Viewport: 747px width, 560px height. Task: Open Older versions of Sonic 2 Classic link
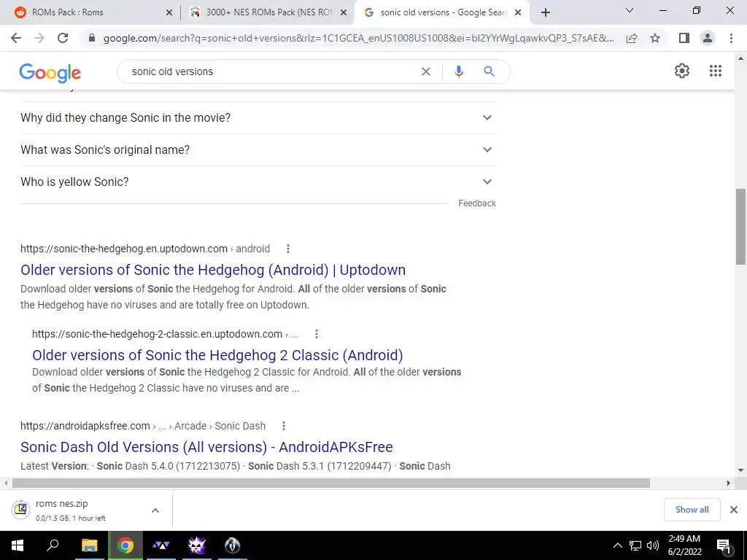pyautogui.click(x=217, y=355)
